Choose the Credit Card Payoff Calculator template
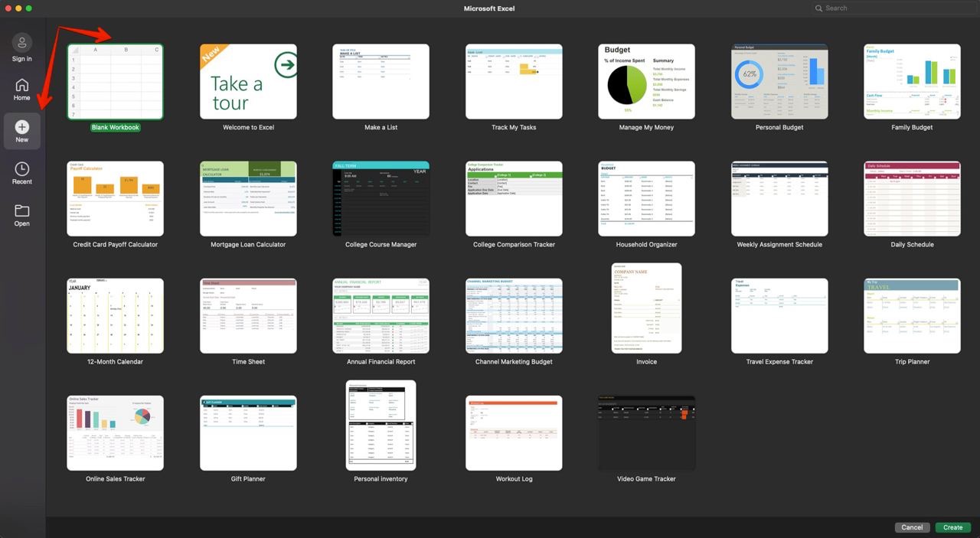The image size is (980, 538). [115, 199]
